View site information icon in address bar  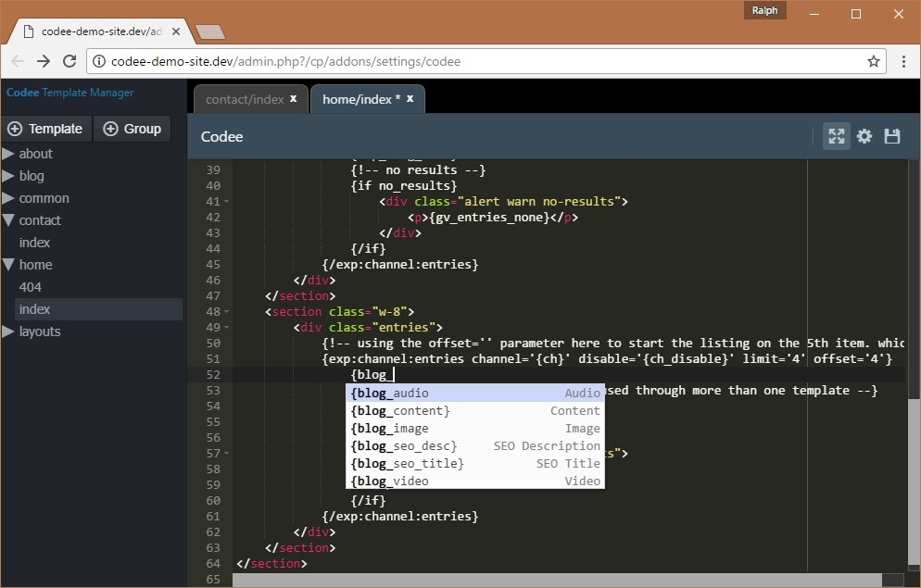(x=99, y=61)
